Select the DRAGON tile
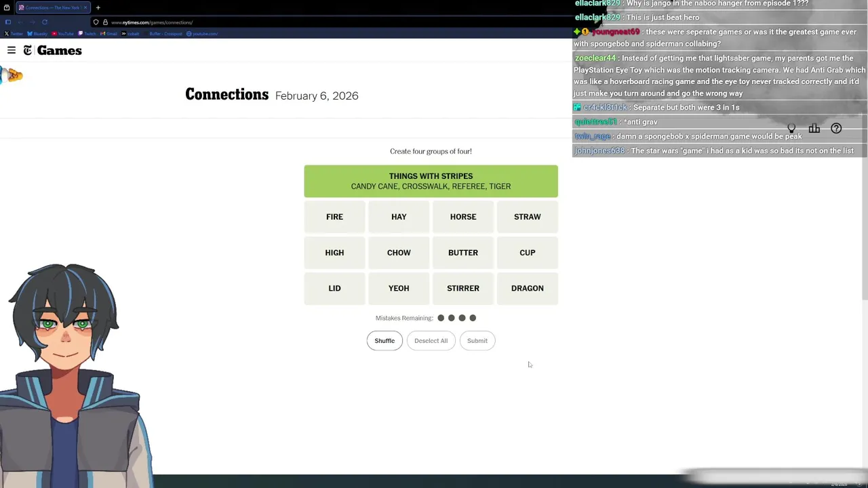 [x=528, y=288]
